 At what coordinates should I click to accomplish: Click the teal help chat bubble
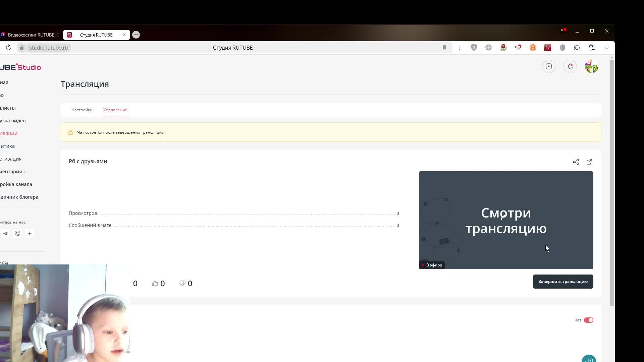(589, 359)
